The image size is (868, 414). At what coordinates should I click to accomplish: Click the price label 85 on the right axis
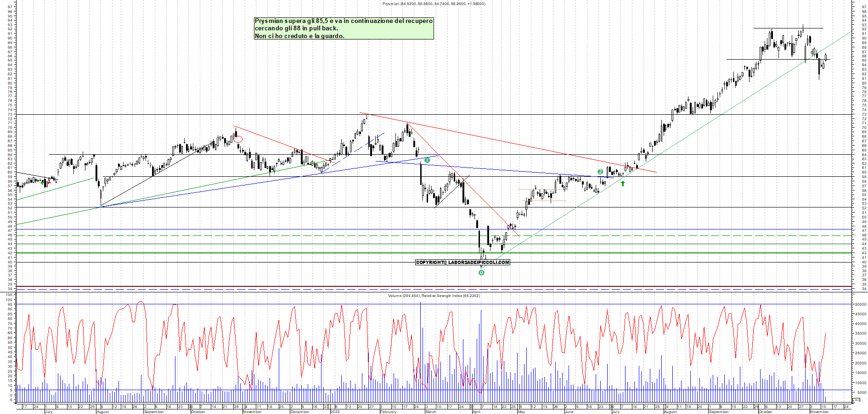[864, 60]
